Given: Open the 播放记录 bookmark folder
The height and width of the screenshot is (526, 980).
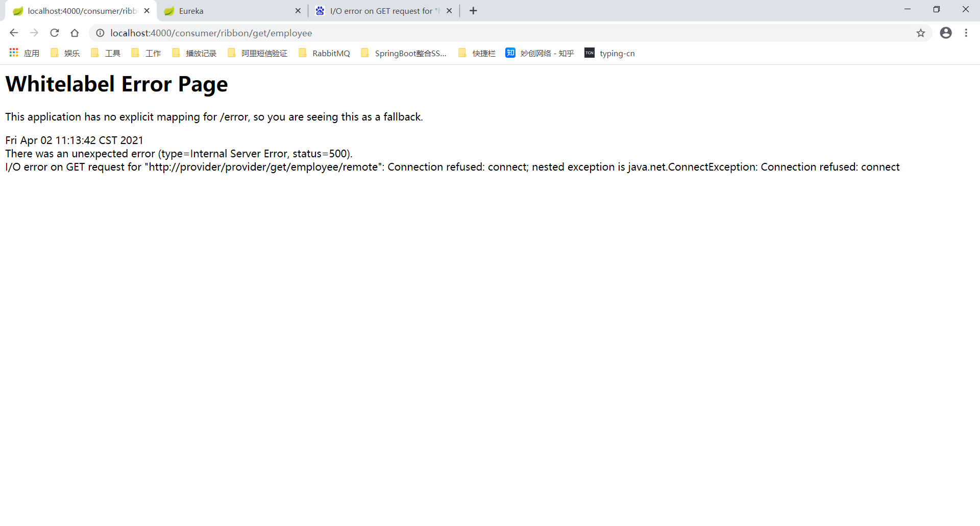Looking at the screenshot, I should [193, 53].
